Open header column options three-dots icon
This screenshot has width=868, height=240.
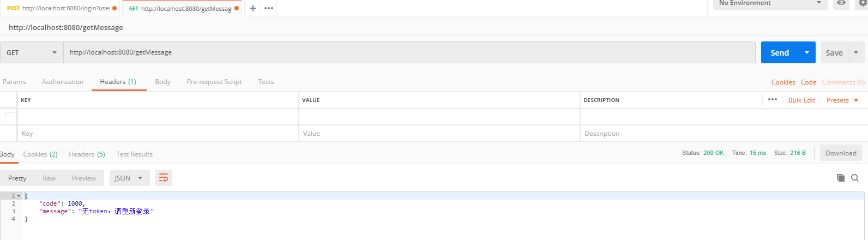773,99
